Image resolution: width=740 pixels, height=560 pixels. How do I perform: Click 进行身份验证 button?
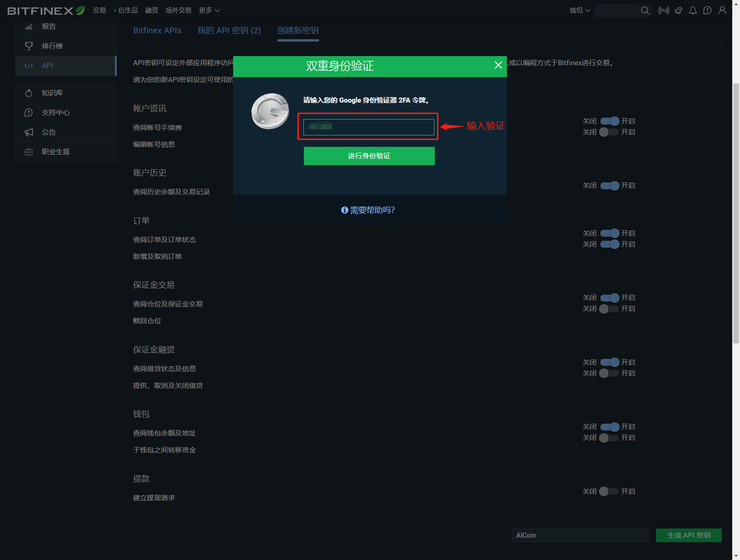point(369,156)
